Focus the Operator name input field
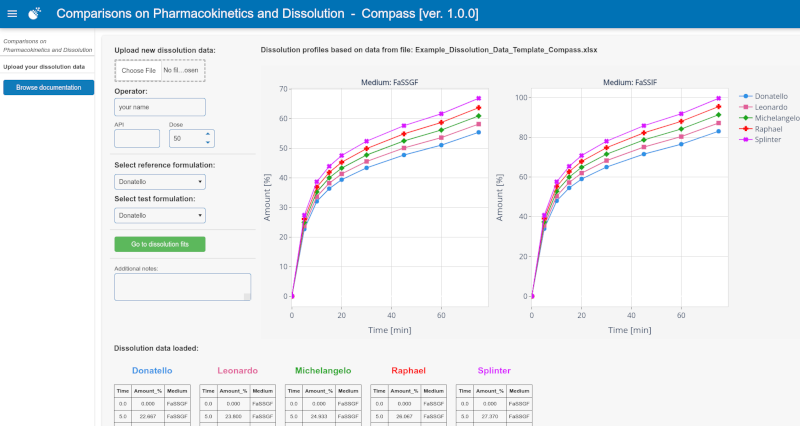Viewport: 800px width, 426px height. point(160,106)
